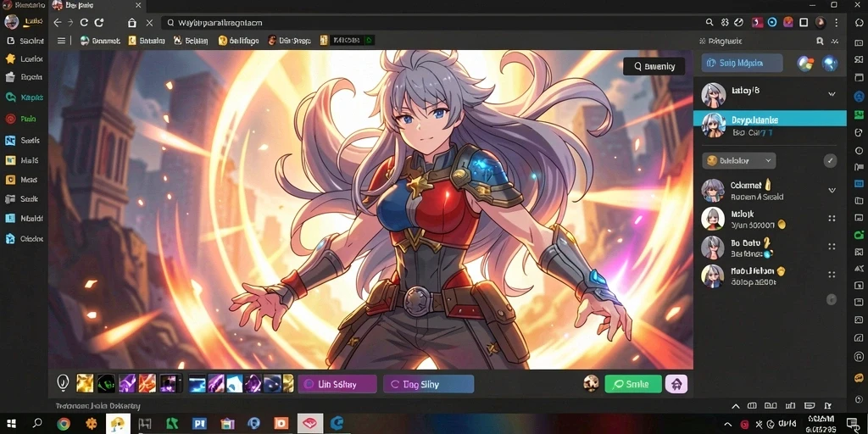This screenshot has height=434, width=868.
Task: Toggle the round checkmark button in right panel
Action: tap(830, 161)
